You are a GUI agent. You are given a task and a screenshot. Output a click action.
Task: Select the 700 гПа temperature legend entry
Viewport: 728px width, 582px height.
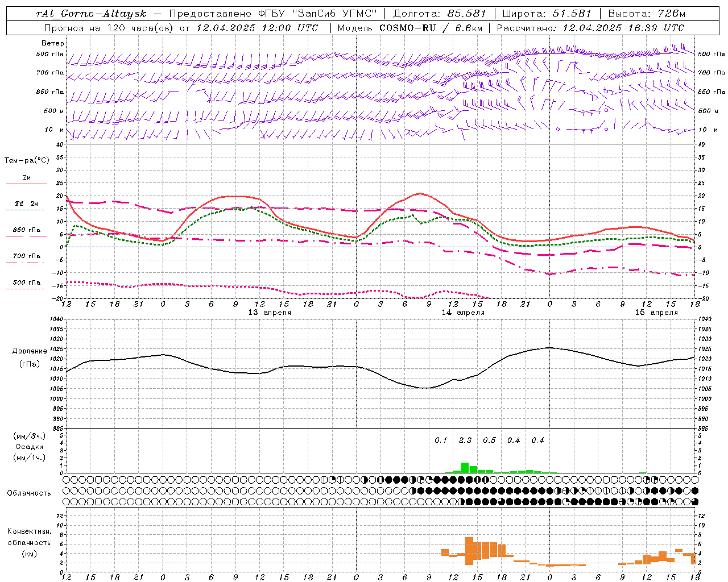click(26, 256)
